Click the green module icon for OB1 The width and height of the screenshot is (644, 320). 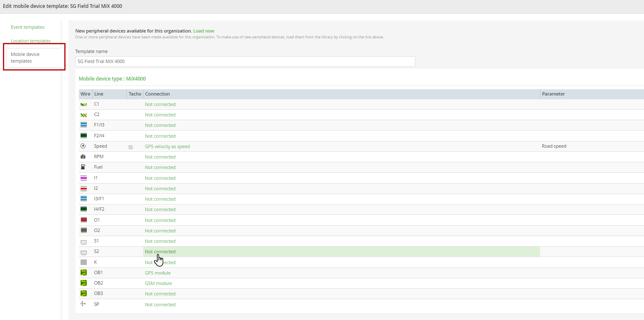pos(83,272)
